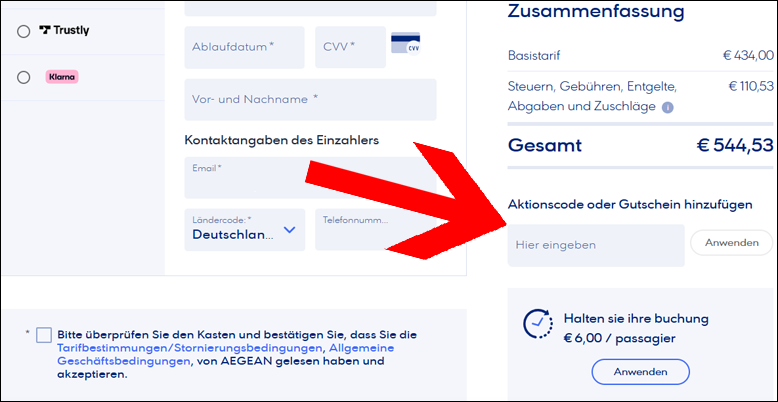This screenshot has width=778, height=402.
Task: Click the Zusammenfassung heading
Action: [x=596, y=10]
